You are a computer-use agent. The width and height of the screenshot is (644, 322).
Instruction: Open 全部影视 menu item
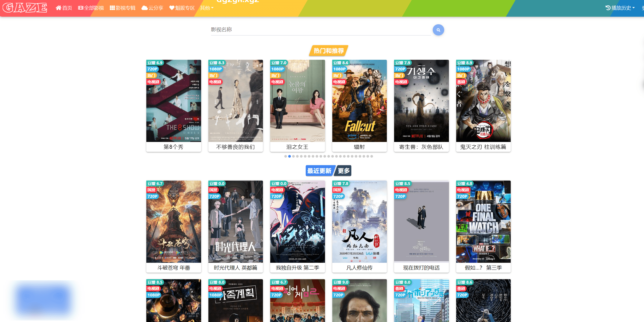(x=91, y=8)
